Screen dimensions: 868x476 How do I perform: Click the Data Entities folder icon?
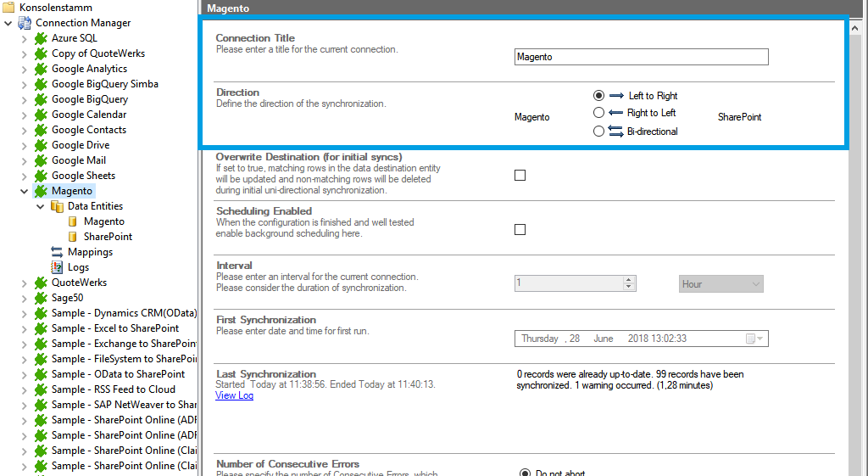pos(58,206)
